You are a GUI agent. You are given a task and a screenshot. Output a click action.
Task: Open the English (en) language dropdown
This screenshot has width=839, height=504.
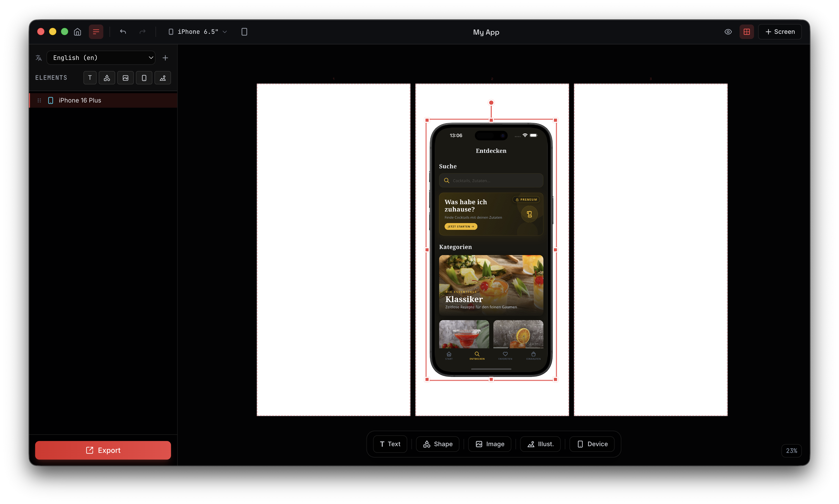coord(101,58)
